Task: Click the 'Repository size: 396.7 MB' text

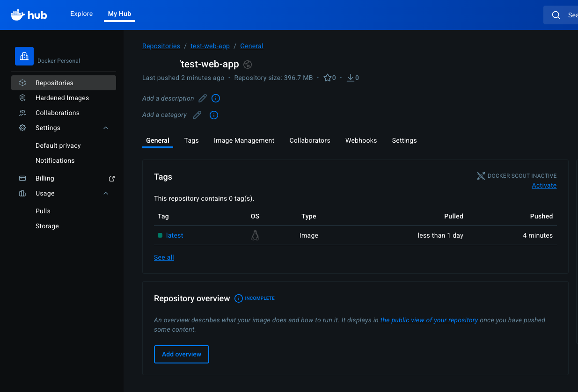Action: tap(273, 78)
